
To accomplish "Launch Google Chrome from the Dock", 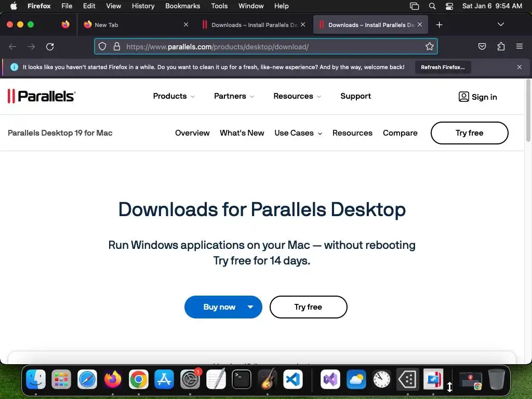I will 138,379.
